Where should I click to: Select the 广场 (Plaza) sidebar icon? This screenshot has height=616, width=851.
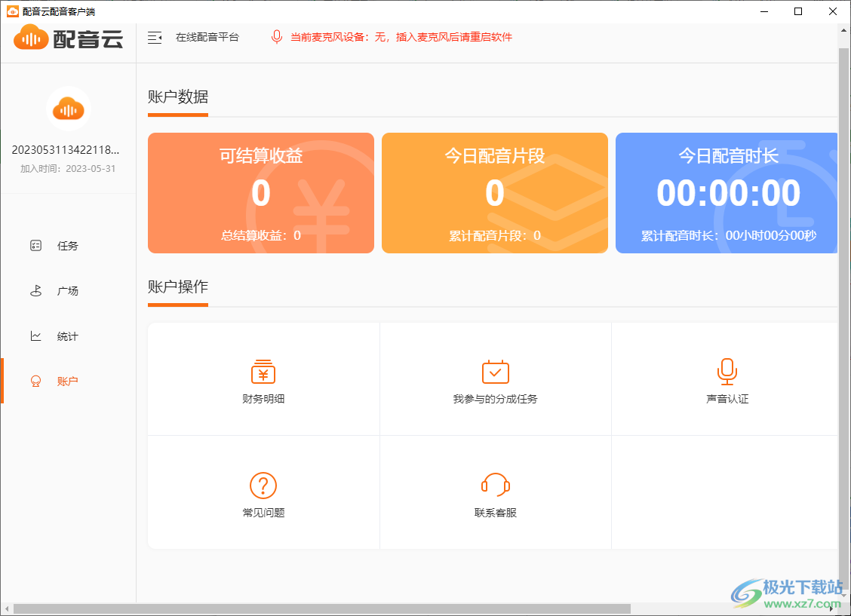(35, 290)
